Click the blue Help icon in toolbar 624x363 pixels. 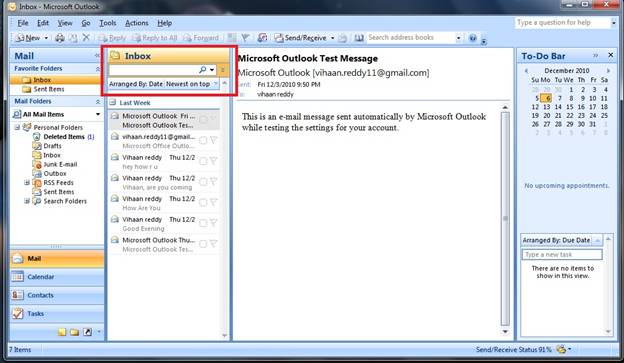(x=472, y=38)
